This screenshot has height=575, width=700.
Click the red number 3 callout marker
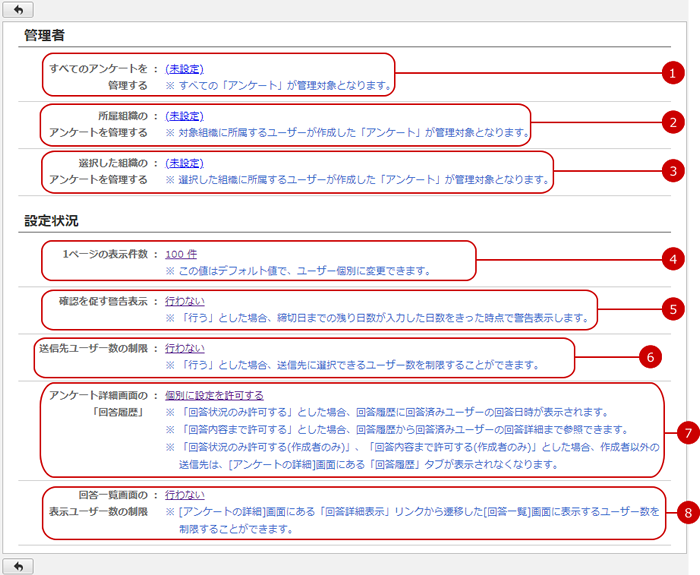[674, 170]
